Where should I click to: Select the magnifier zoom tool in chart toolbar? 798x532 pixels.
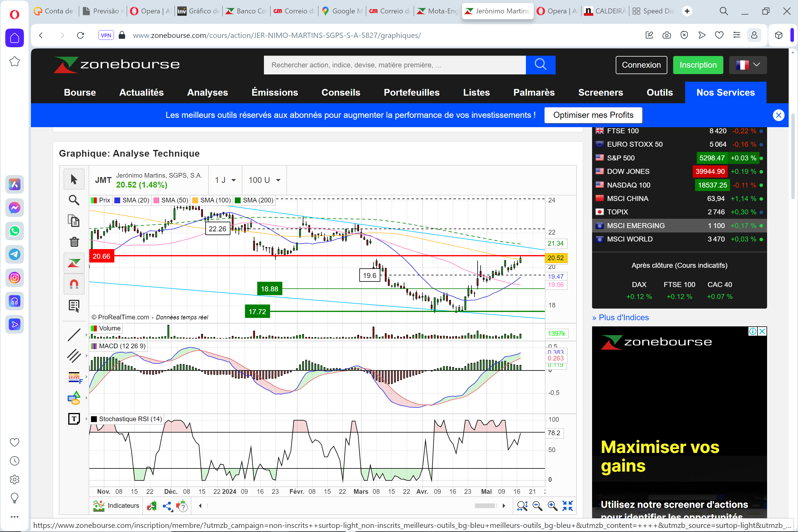coord(74,200)
